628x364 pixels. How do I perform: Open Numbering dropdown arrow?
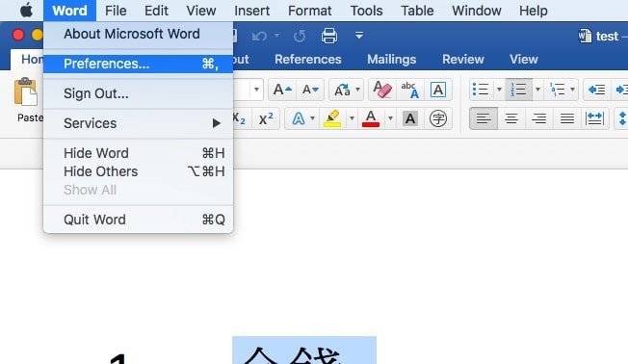pos(537,90)
